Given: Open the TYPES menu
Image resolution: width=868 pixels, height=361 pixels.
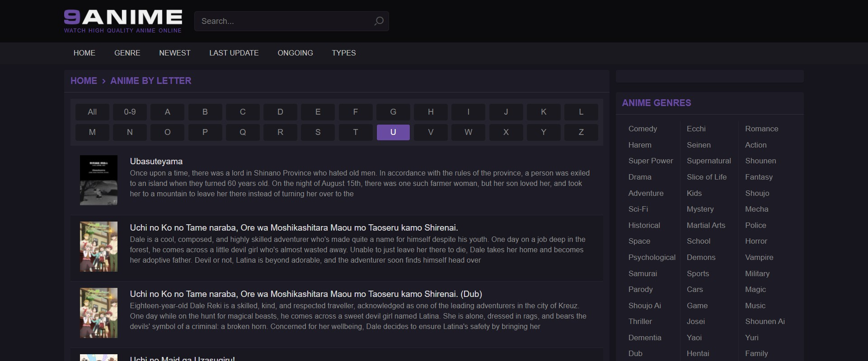Looking at the screenshot, I should tap(344, 53).
